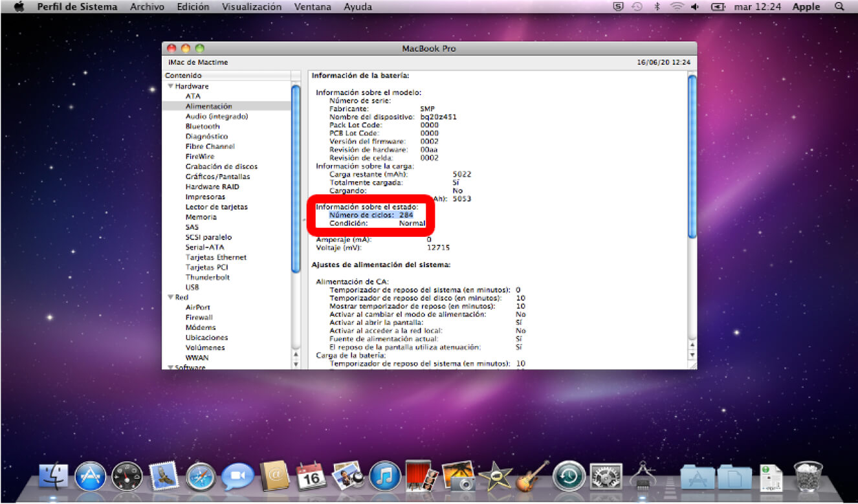
Task: Open Finder from the Dock
Action: tap(54, 477)
